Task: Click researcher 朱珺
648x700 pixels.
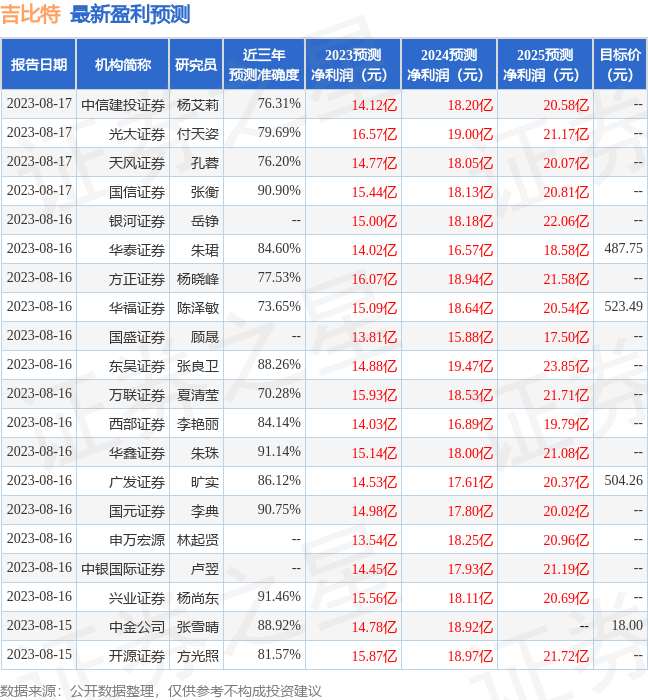Action: (x=205, y=250)
